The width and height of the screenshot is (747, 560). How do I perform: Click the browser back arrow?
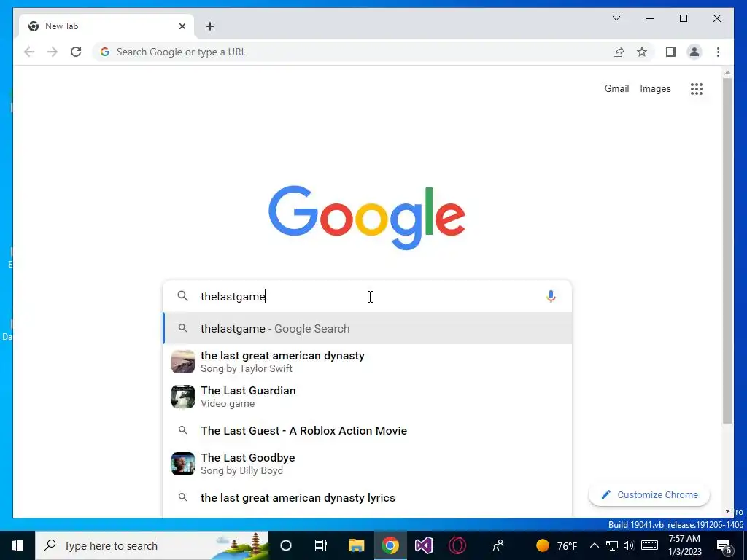29,52
